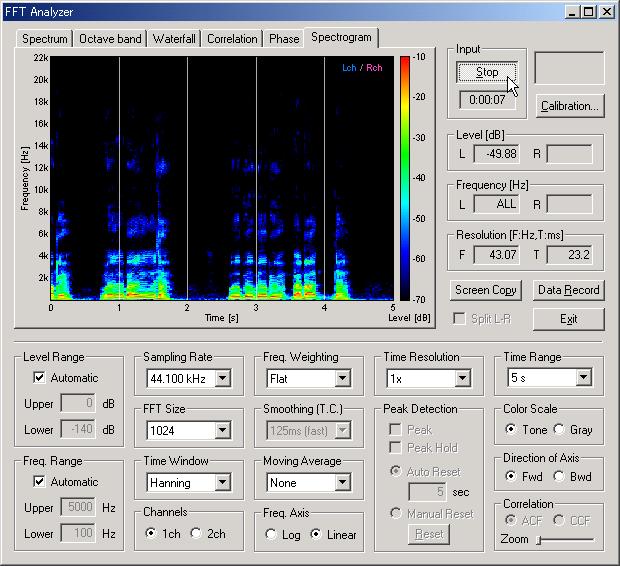Click the Exit button
The height and width of the screenshot is (566, 620).
(569, 319)
